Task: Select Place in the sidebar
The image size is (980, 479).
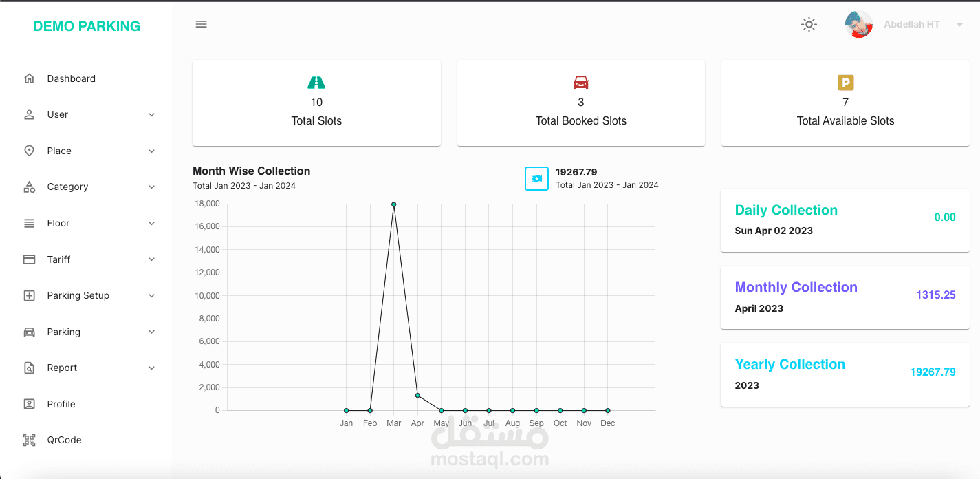Action: [58, 151]
